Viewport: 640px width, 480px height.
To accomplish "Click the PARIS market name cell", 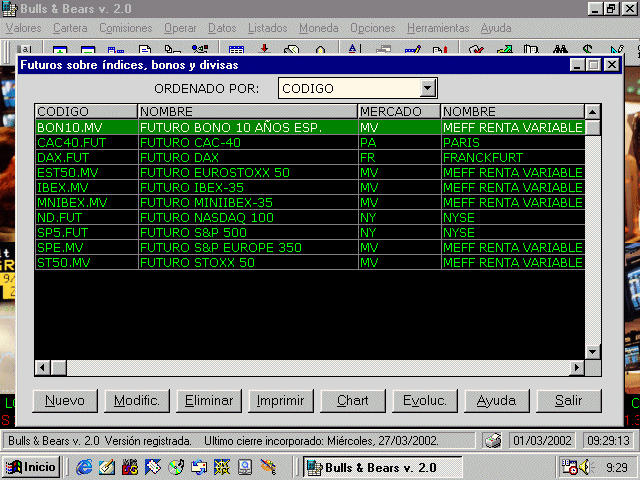I will click(513, 143).
